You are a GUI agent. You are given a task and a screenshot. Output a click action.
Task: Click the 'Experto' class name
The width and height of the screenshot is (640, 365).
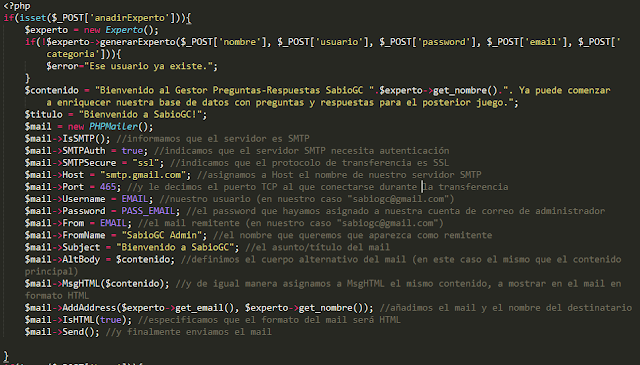124,30
